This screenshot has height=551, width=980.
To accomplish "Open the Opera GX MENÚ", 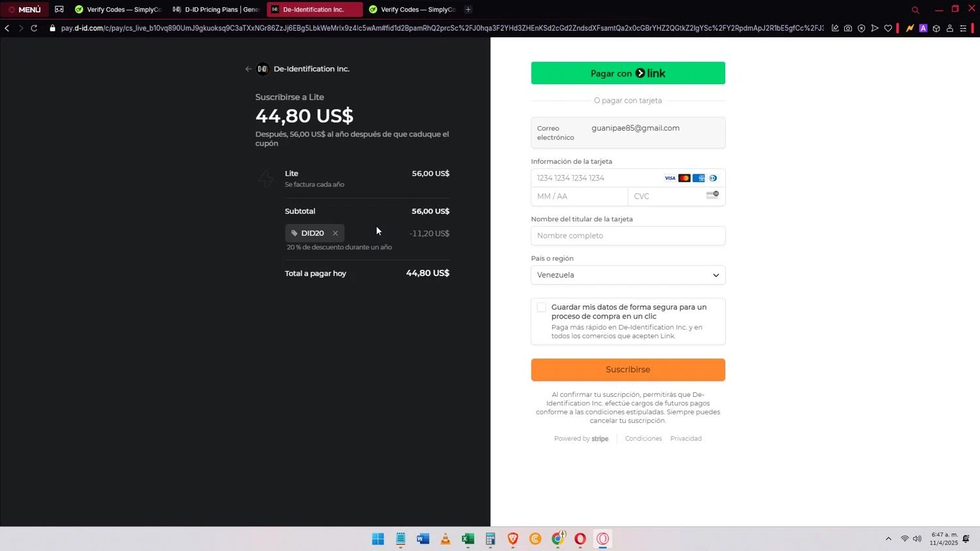I will click(25, 10).
